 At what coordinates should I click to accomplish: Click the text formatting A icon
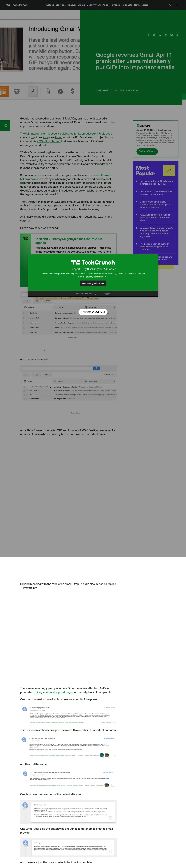(x=33, y=91)
